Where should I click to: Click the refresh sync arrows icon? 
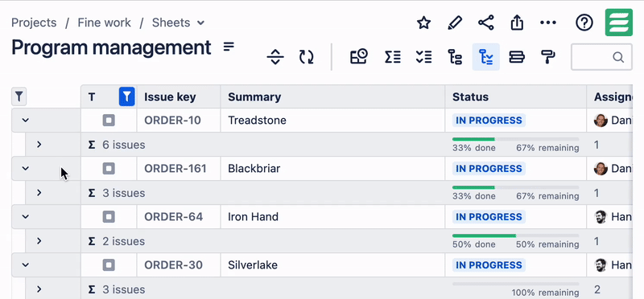coord(307,57)
